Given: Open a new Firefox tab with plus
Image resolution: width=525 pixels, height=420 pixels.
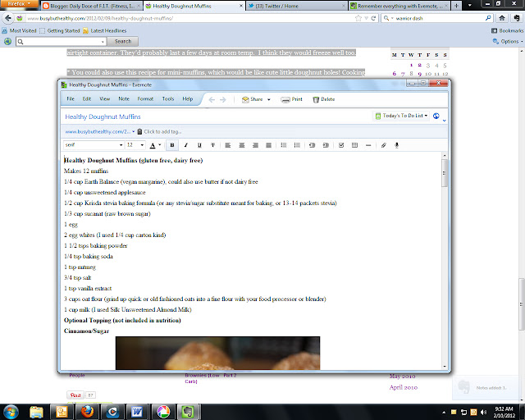Looking at the screenshot, I should [456, 6].
